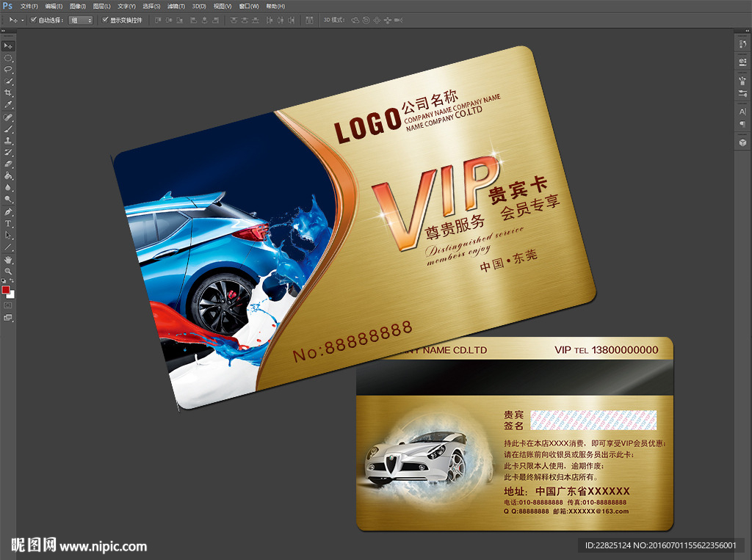Open the 帮助(H) menu
752x560 pixels.
click(275, 6)
